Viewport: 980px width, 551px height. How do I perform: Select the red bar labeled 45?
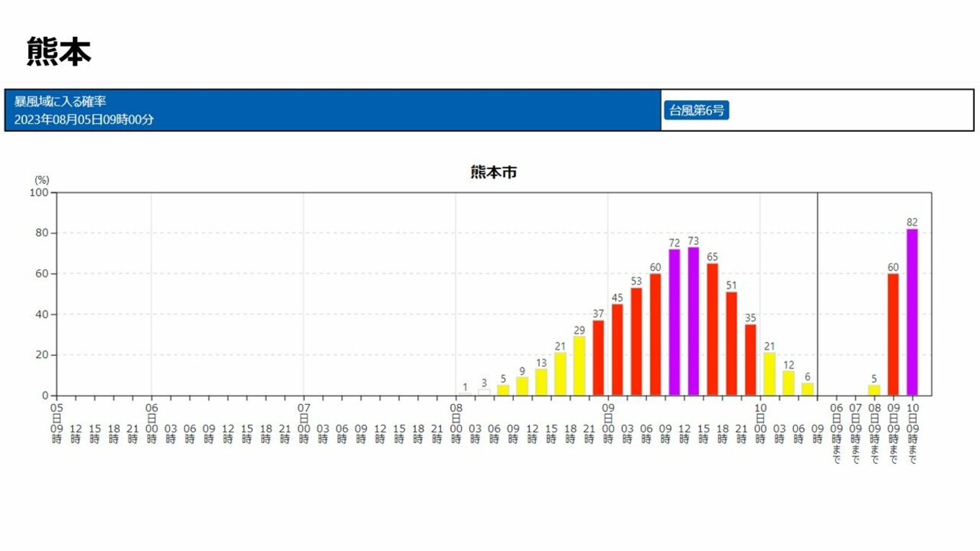click(x=618, y=350)
